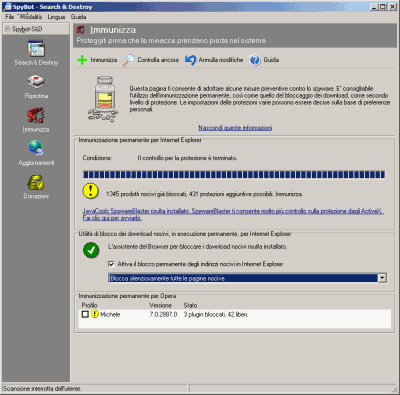The width and height of the screenshot is (400, 395).
Task: Click the Profilo column header
Action: (89, 305)
